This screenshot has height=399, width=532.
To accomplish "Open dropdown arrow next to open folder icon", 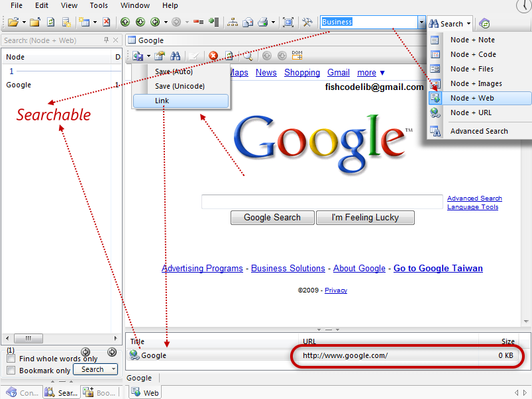I will pyautogui.click(x=24, y=22).
